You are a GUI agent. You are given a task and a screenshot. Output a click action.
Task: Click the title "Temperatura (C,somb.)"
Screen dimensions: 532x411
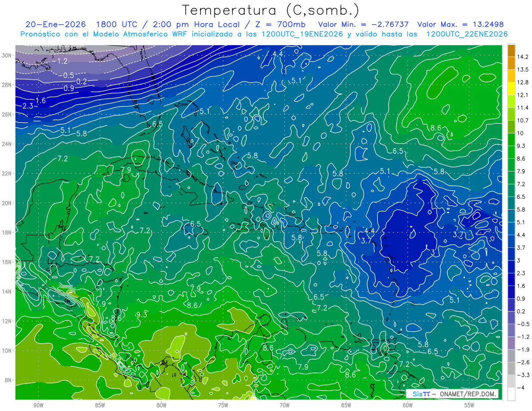click(270, 10)
